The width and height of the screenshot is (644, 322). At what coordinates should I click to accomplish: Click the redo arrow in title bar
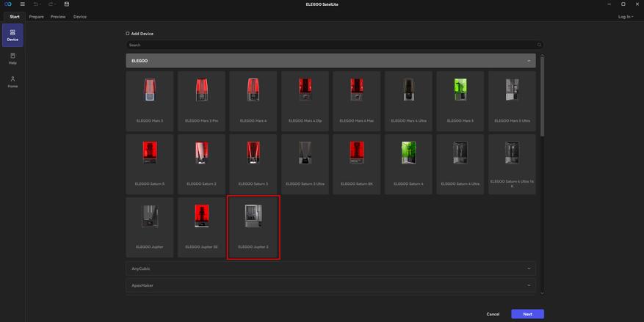pyautogui.click(x=51, y=4)
